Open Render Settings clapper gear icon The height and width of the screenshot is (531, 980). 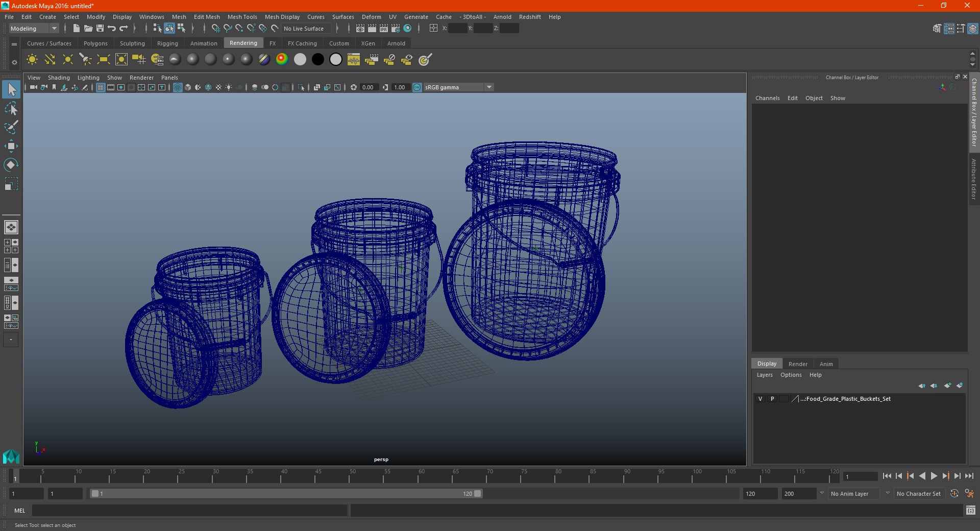396,29
